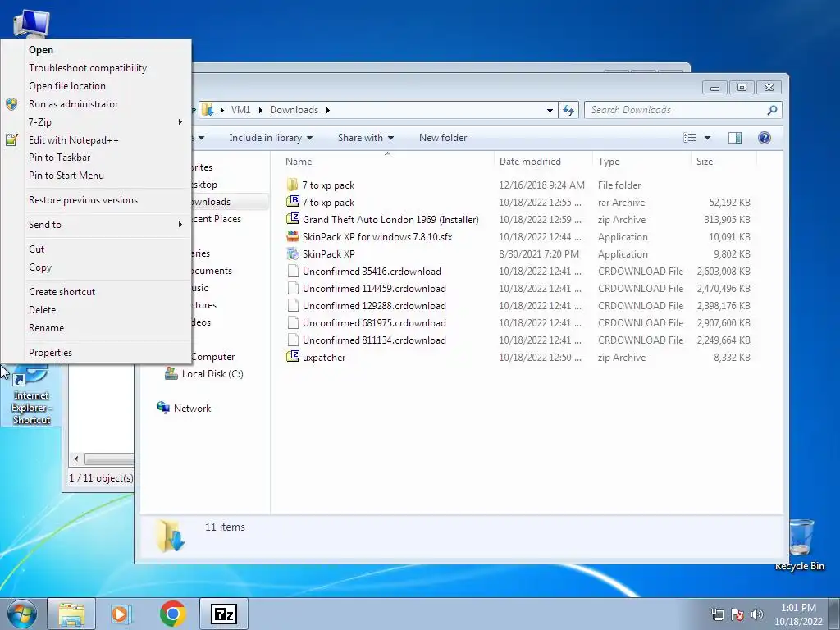
Task: Switch to 7-Zip in the taskbar
Action: [224, 614]
